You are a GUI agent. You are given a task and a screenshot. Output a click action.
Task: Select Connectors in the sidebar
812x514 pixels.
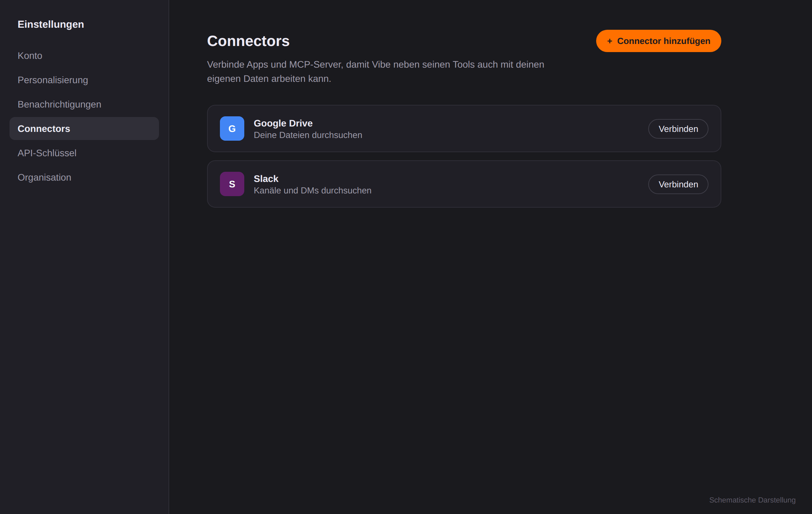(x=84, y=129)
